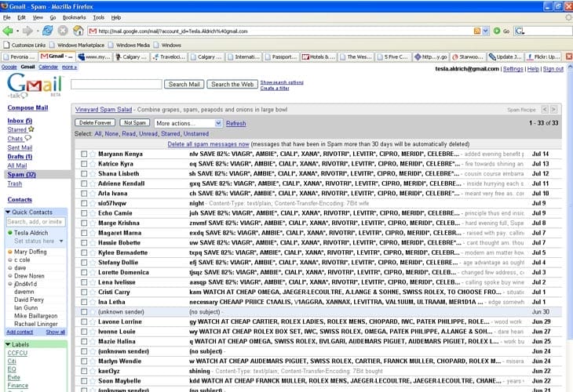This screenshot has width=573, height=392.
Task: Open Compose Mail in the sidebar
Action: tap(26, 107)
